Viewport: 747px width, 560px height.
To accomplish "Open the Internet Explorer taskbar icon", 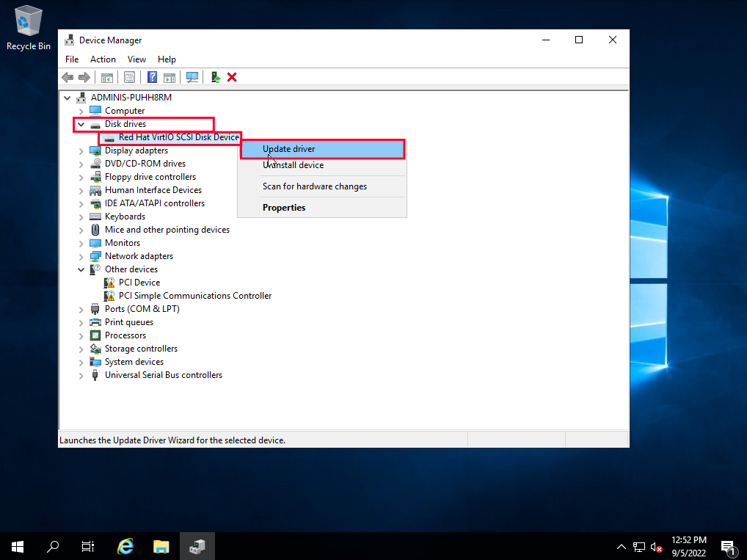I will (x=125, y=546).
